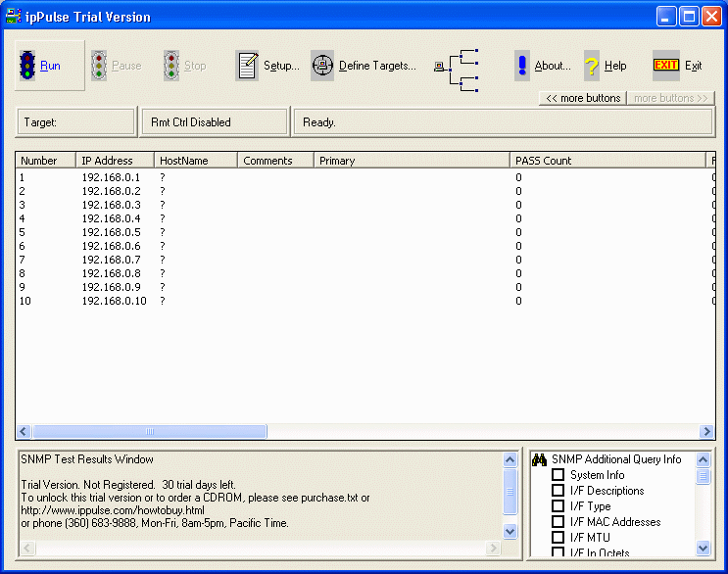Enable the System Info checkbox
The width and height of the screenshot is (728, 574).
[x=558, y=475]
